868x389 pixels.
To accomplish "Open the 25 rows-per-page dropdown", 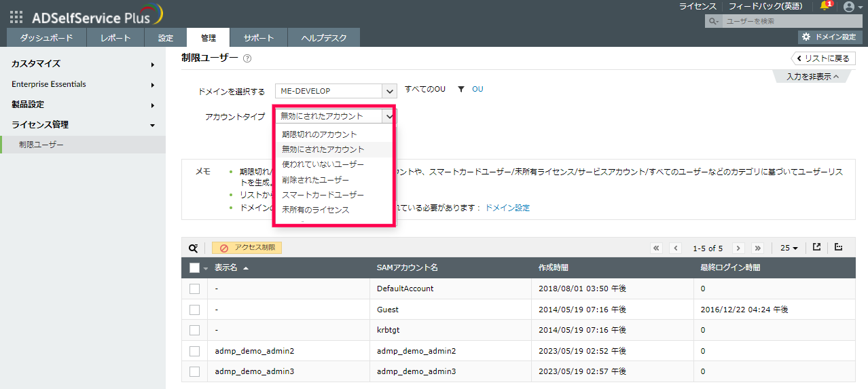I will (x=789, y=248).
